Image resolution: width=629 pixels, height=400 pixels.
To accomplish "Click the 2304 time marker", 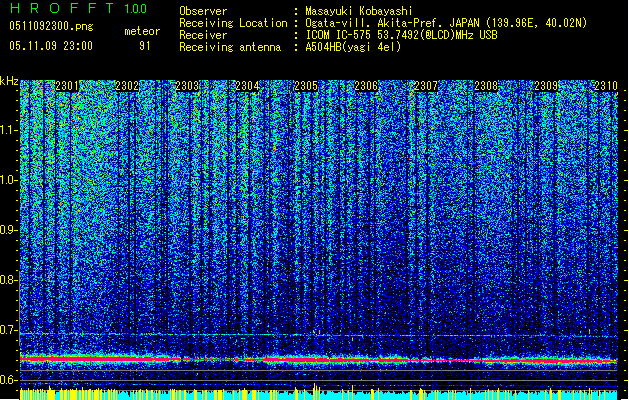I will pyautogui.click(x=247, y=86).
